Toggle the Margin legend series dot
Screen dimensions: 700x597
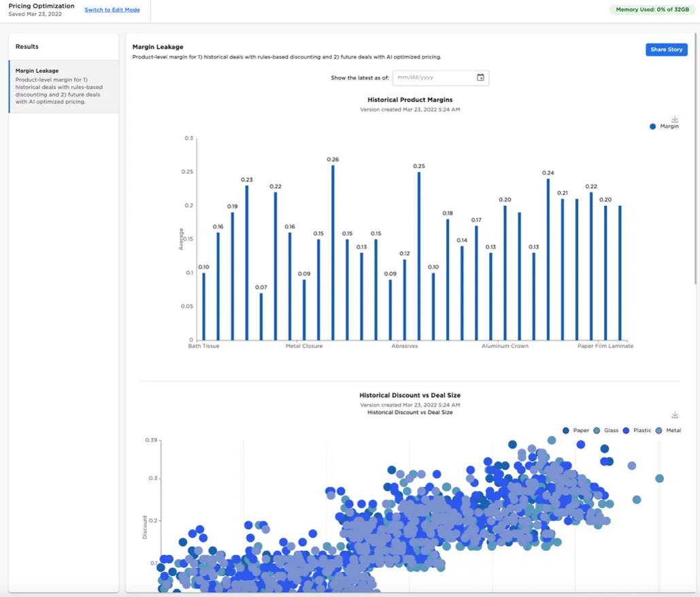[x=653, y=126]
